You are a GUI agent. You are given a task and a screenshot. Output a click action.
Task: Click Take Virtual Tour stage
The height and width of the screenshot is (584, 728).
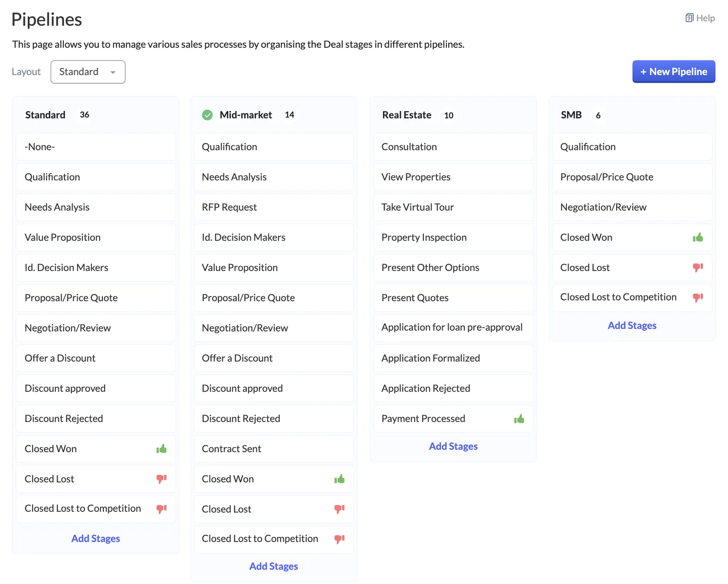[453, 207]
